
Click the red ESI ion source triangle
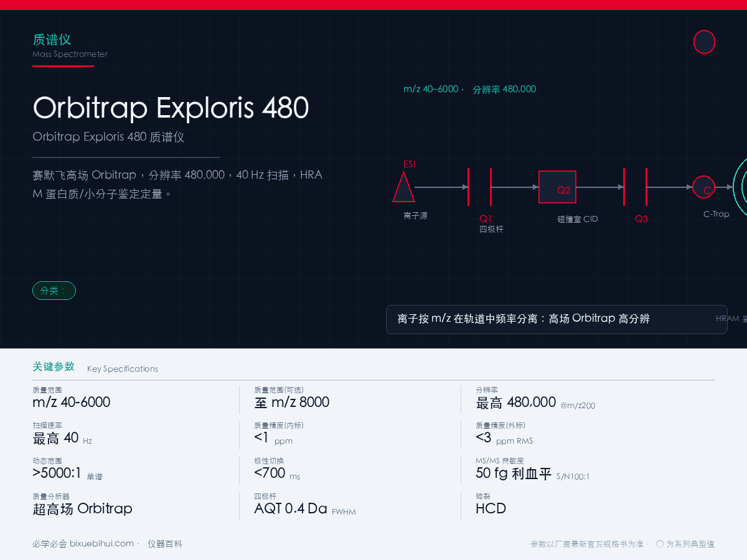[x=403, y=187]
